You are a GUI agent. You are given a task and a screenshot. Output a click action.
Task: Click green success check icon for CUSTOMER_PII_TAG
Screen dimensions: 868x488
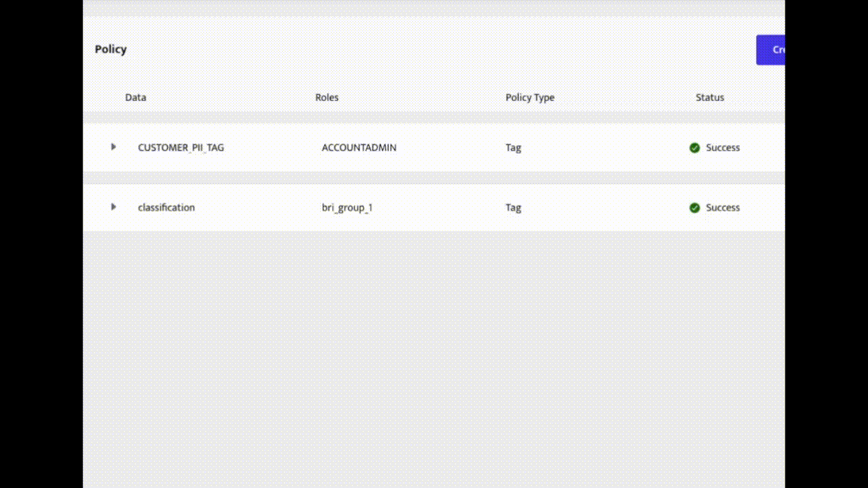(694, 148)
